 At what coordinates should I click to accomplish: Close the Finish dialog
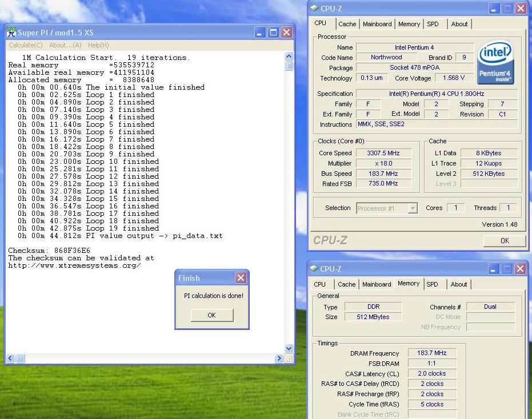pyautogui.click(x=241, y=278)
